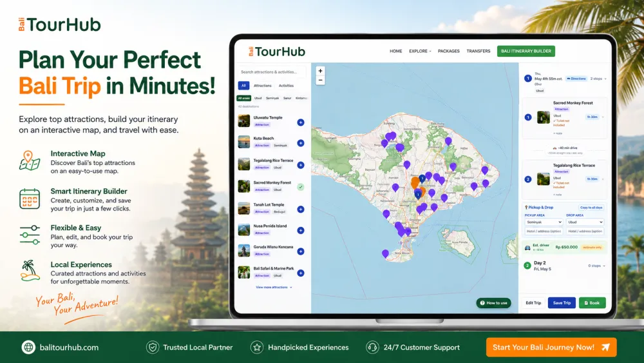Remove Sacred Monkey Forest stop with x

tap(603, 117)
